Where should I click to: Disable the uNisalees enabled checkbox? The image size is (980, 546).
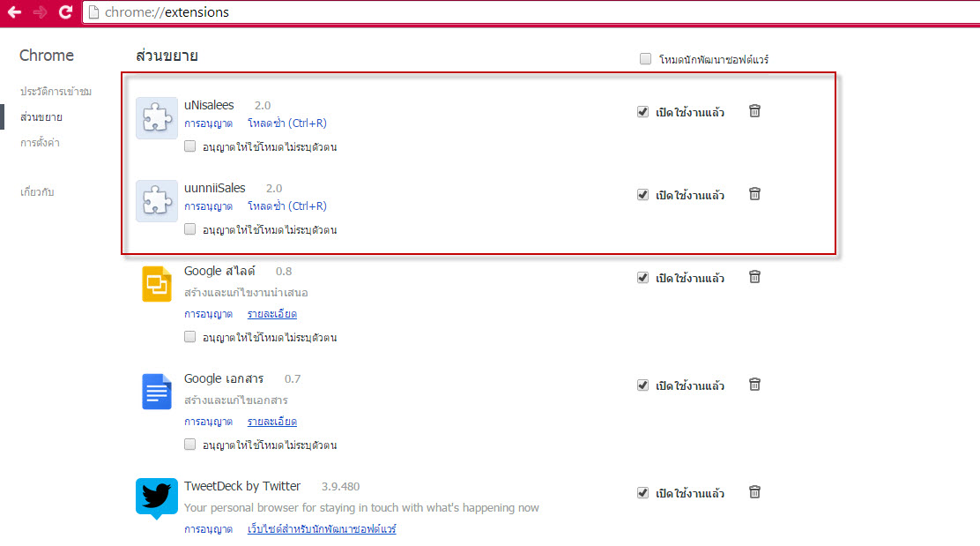click(642, 112)
